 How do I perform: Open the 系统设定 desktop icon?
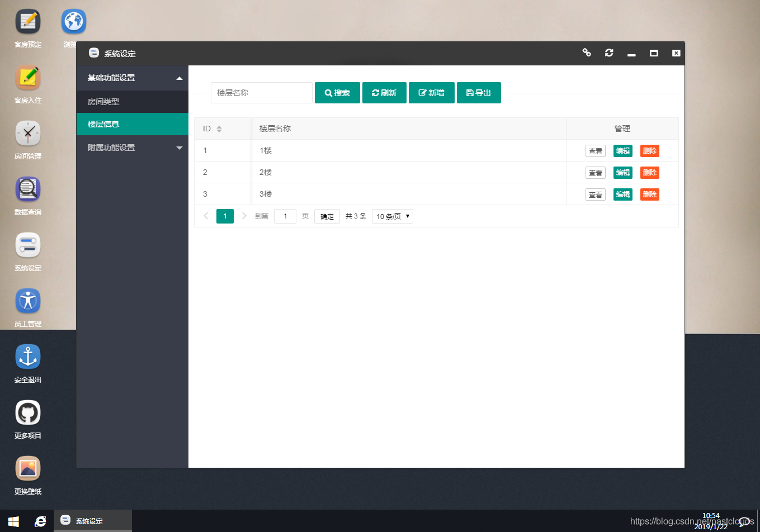tap(28, 245)
